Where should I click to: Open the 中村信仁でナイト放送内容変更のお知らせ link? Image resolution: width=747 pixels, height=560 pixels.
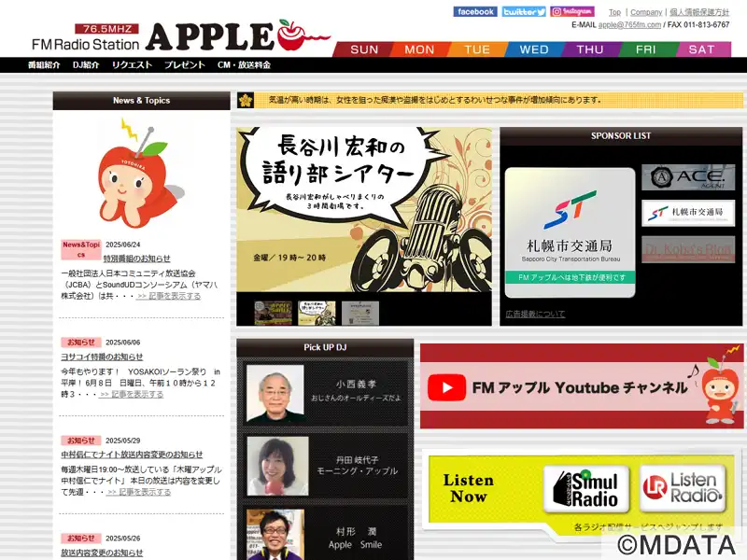click(132, 455)
